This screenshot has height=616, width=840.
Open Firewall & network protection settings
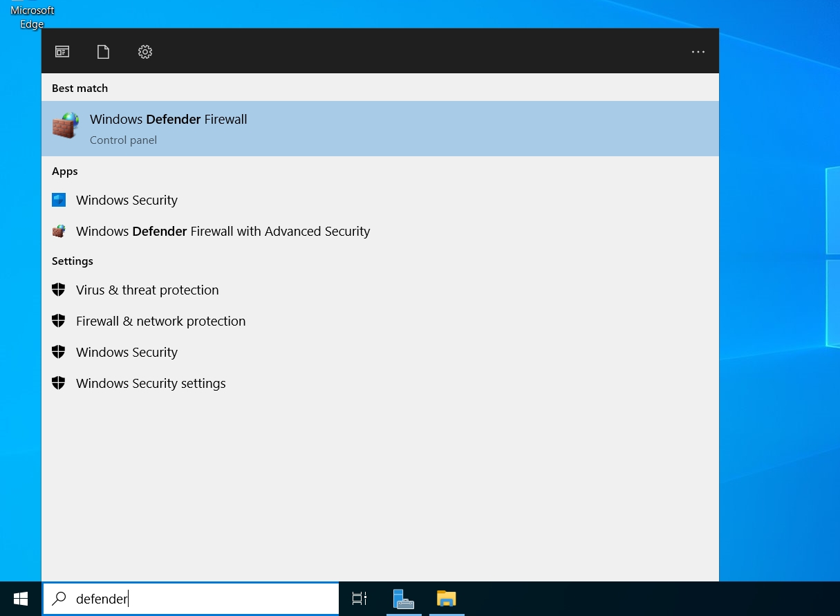160,321
